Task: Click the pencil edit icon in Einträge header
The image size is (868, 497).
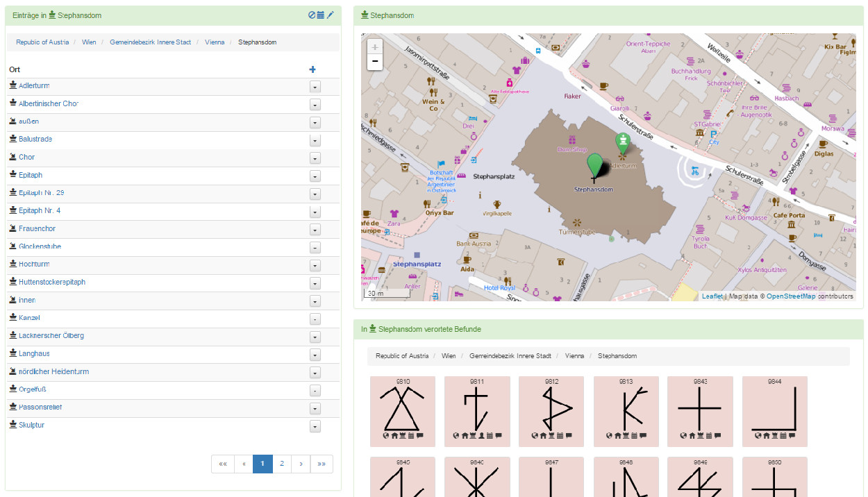Action: point(331,15)
